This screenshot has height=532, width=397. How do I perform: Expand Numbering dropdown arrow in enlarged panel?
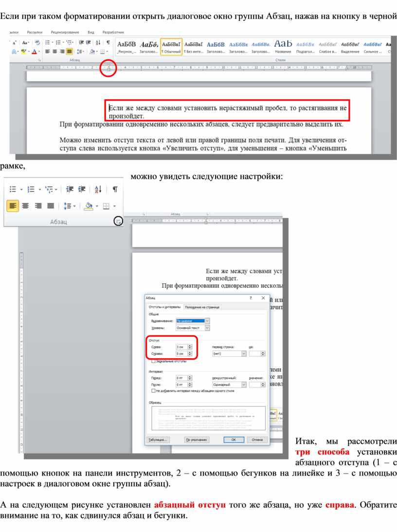point(40,189)
